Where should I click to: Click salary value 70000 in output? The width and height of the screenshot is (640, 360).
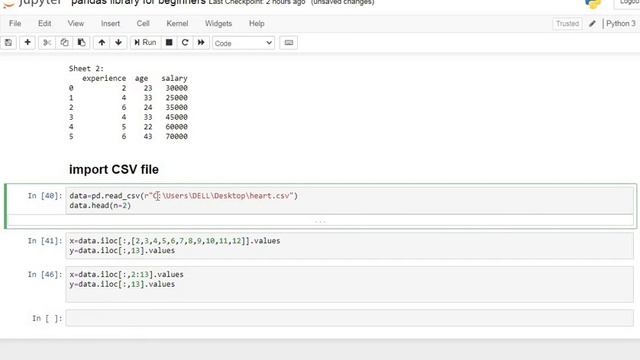176,136
